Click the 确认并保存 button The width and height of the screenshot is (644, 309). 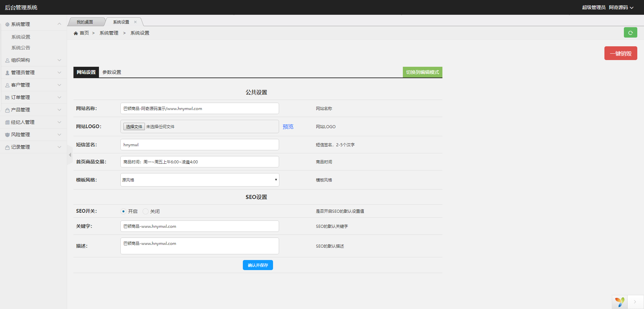(x=258, y=265)
